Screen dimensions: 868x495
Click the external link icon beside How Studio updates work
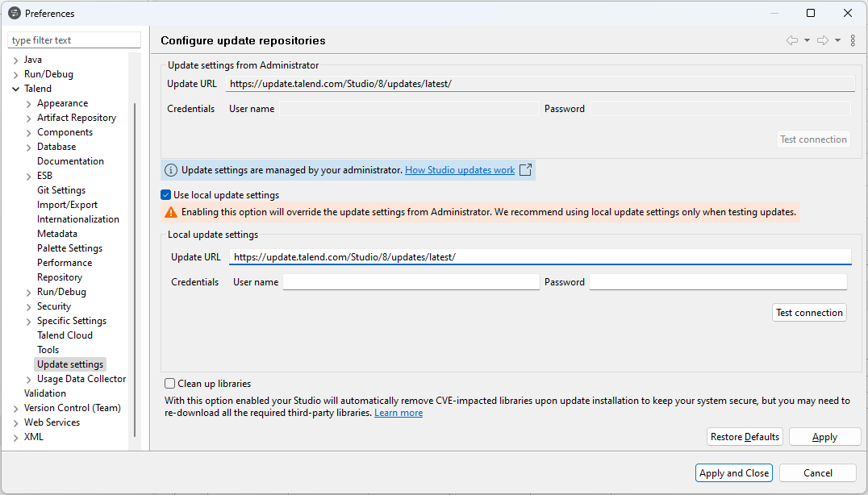point(525,169)
